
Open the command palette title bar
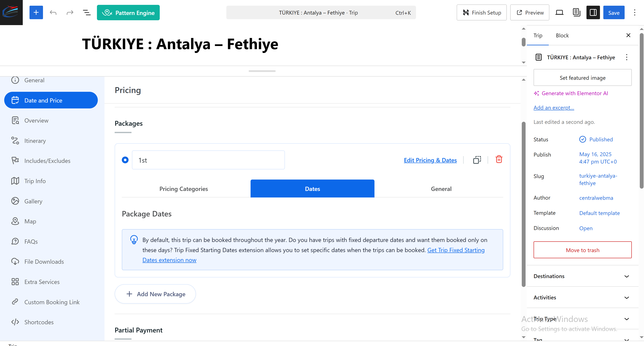pos(321,12)
